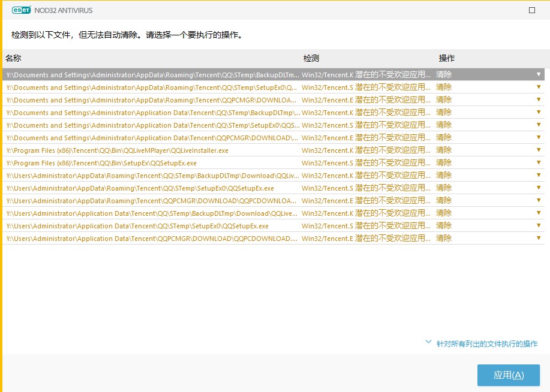
Task: Select path Documents and Settings Application Data STemp SetupEx0
Action: 153,125
